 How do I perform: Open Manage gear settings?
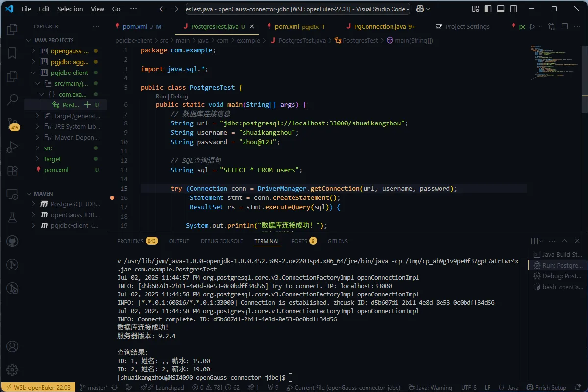[12, 369]
